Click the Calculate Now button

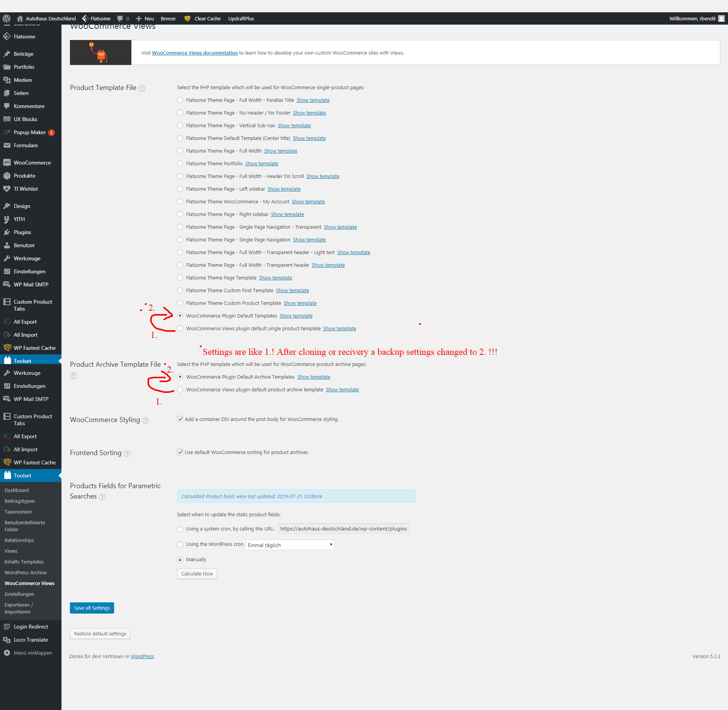pos(197,574)
